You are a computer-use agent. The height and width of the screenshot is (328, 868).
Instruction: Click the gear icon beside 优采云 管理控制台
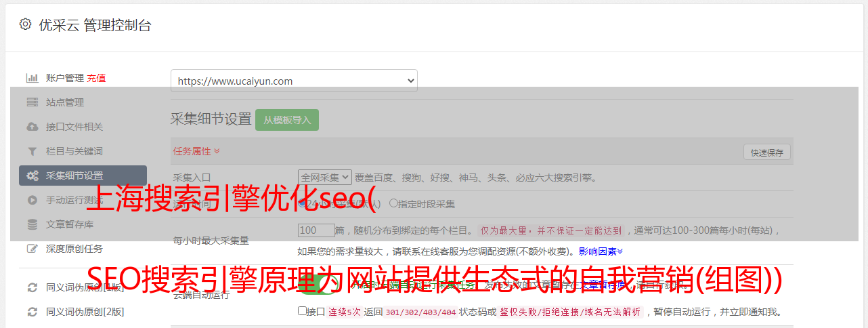[25, 24]
